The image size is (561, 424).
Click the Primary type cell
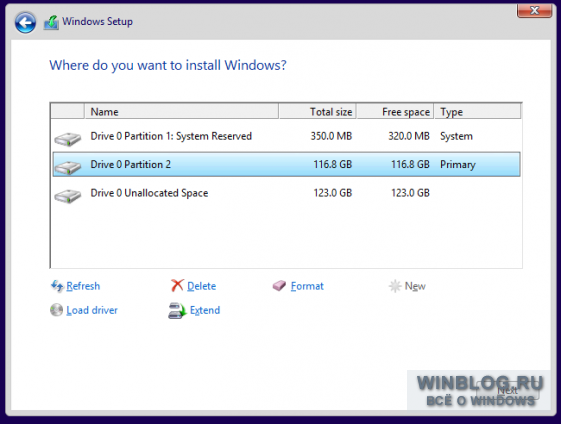click(x=458, y=165)
